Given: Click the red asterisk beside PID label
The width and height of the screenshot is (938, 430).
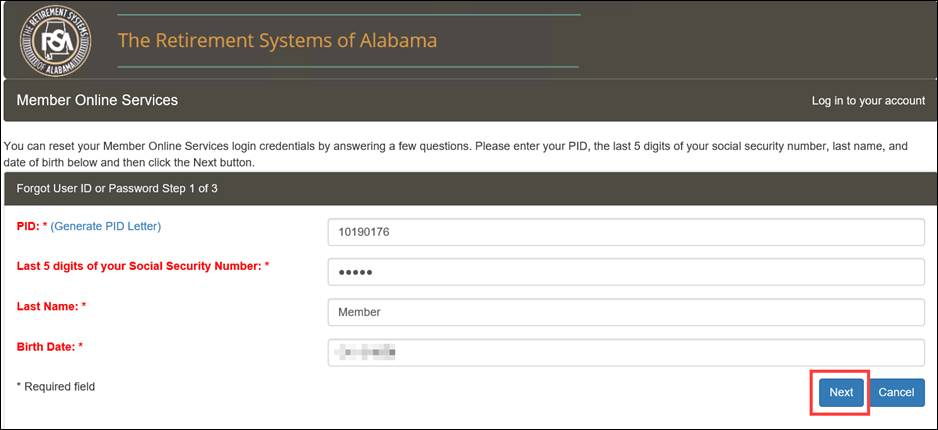Looking at the screenshot, I should tap(45, 226).
